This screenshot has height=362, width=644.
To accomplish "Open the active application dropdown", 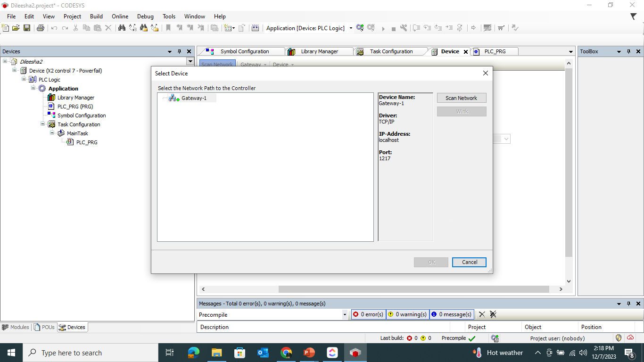I will (350, 28).
